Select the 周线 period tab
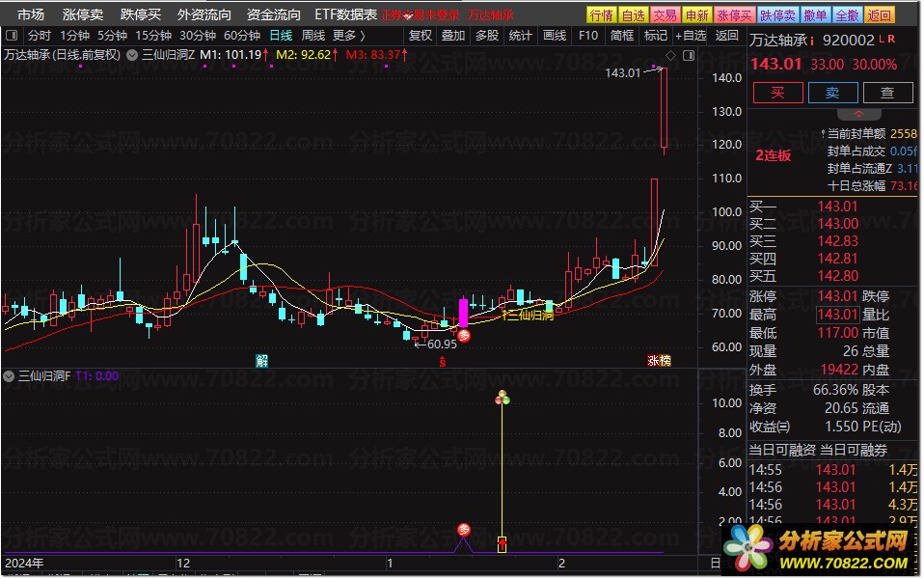Screen dimensions: 924x579 point(313,36)
